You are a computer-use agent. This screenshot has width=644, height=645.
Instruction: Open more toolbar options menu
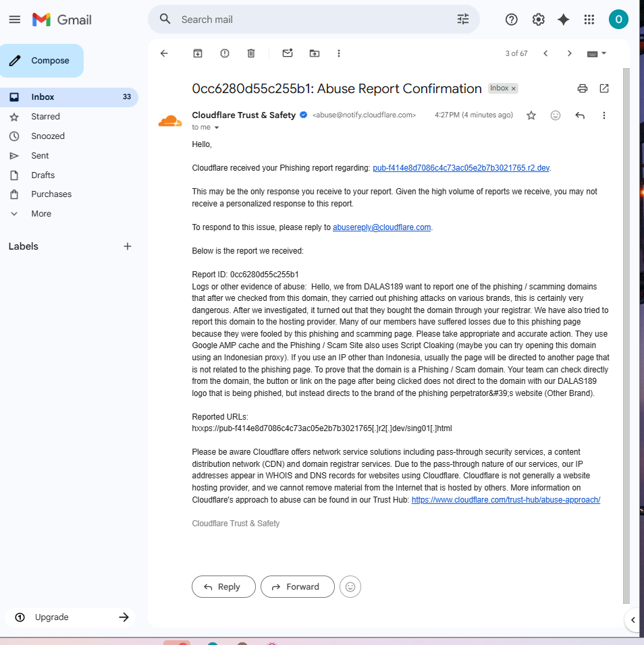339,53
